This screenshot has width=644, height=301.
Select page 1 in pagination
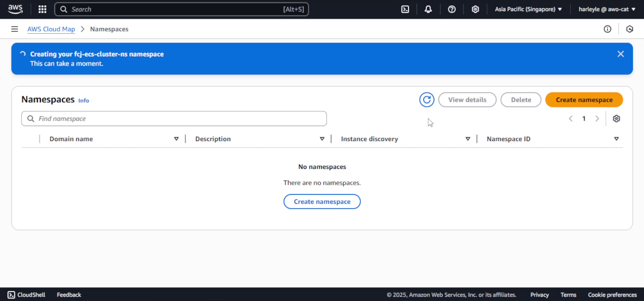pos(584,119)
